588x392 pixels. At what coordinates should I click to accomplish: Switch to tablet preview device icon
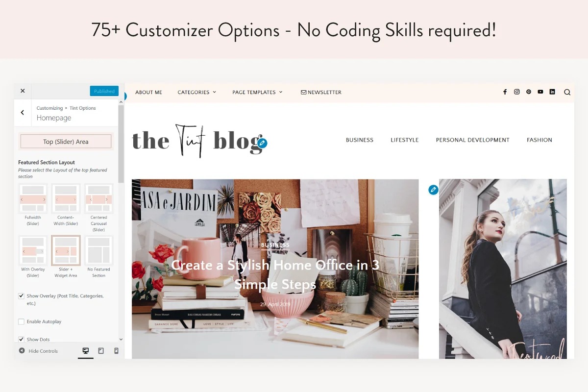pos(101,351)
